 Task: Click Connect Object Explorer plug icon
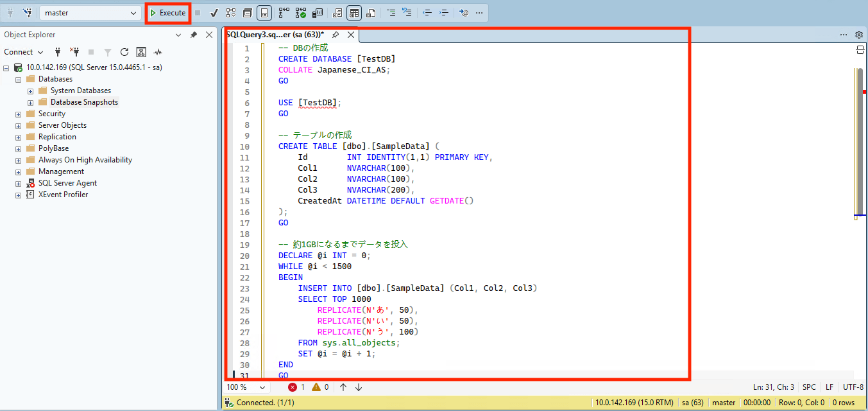coord(58,52)
